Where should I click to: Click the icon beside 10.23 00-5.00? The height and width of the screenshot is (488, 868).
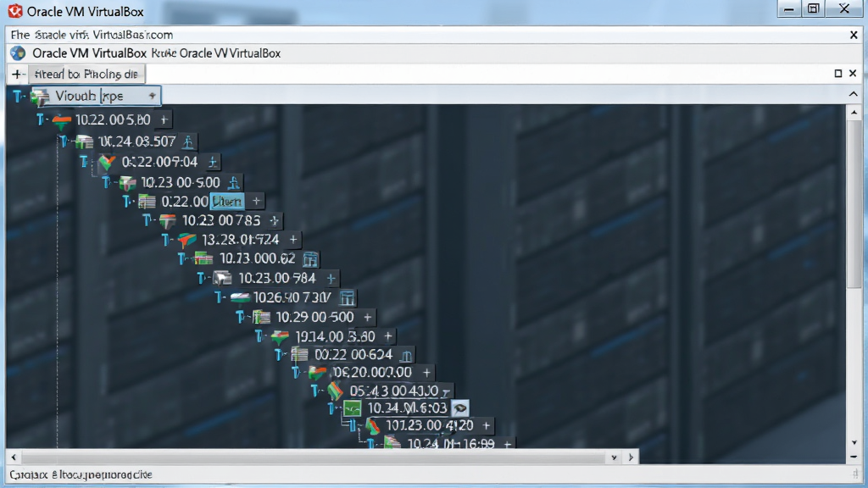[127, 183]
